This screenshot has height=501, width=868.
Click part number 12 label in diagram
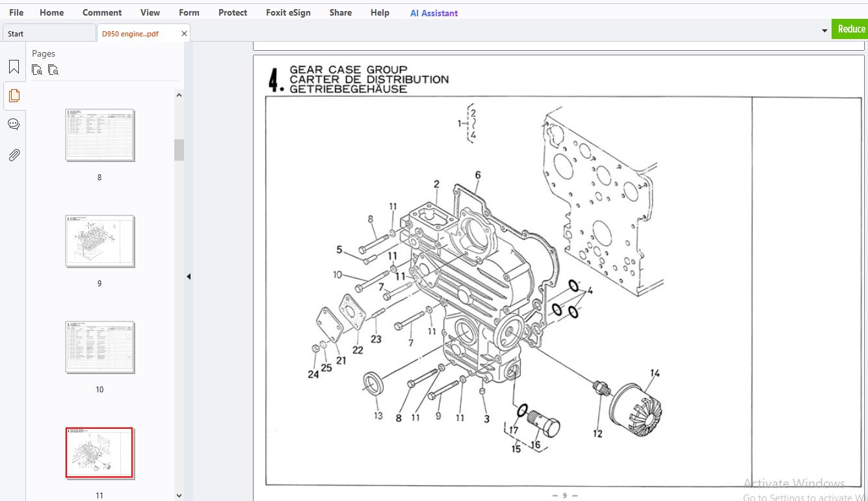(598, 434)
